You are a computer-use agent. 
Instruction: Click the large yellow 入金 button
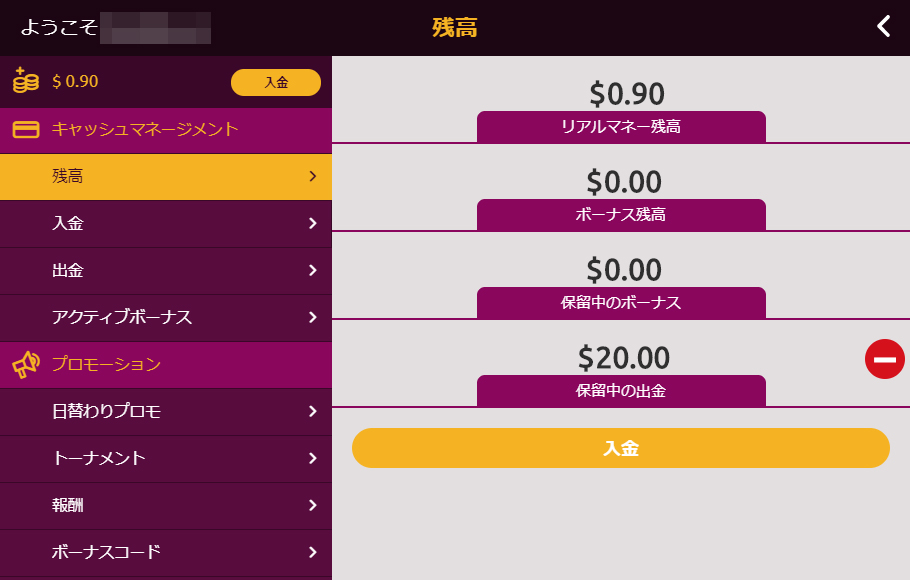pos(620,448)
